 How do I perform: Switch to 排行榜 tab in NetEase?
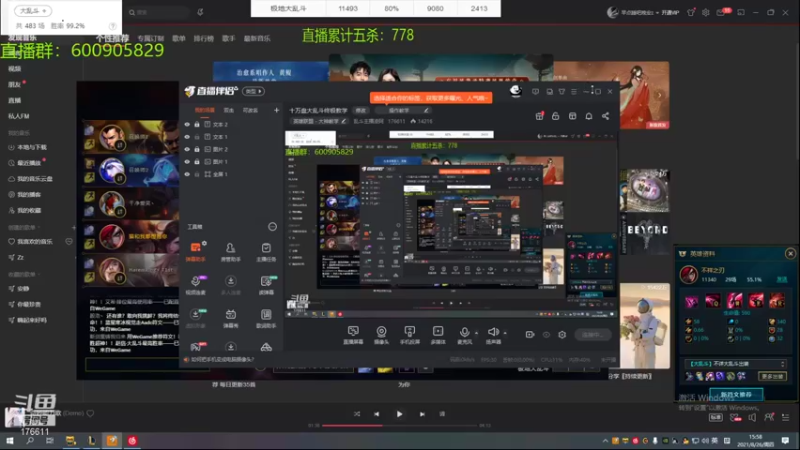[204, 38]
